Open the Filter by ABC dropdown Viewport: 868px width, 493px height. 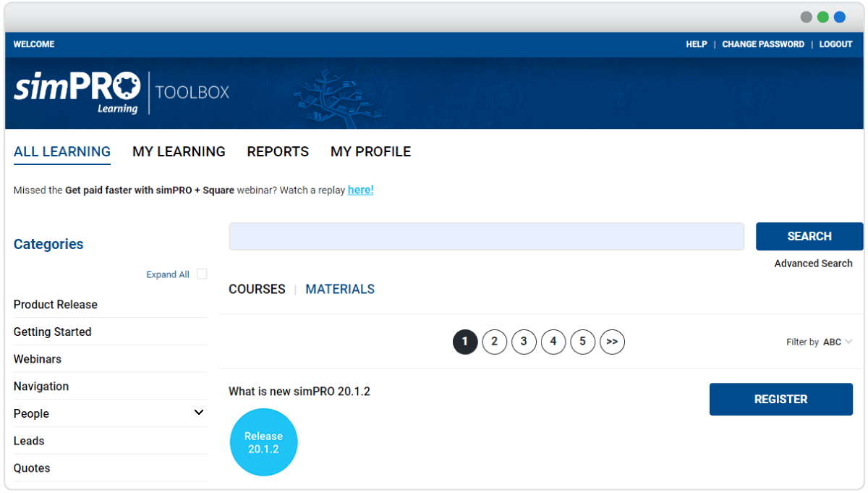tap(819, 342)
